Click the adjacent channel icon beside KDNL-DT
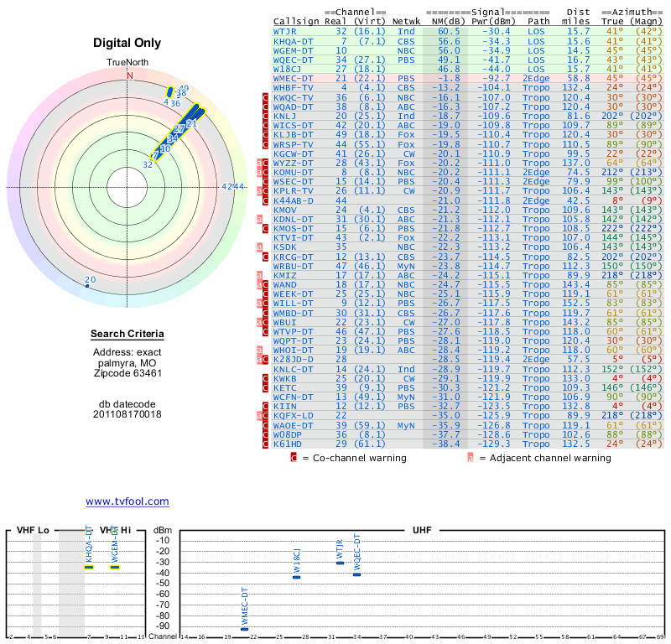Image resolution: width=671 pixels, height=644 pixels. 259,220
